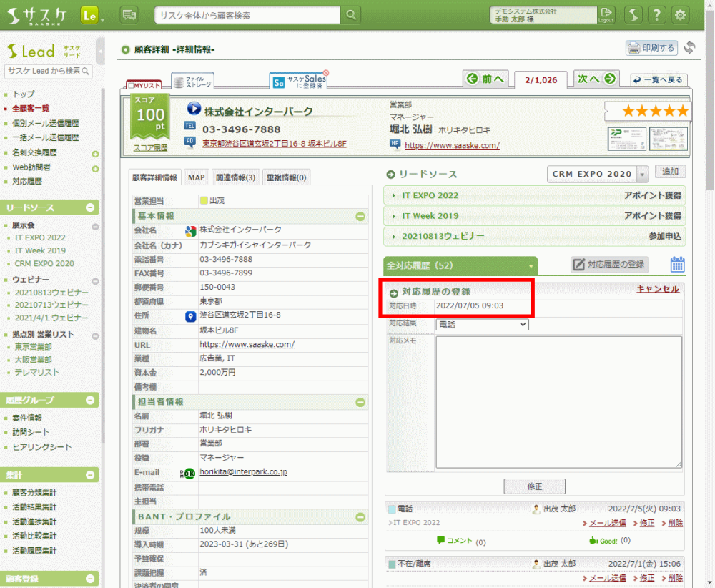715x588 pixels.
Task: Open the settings gear icon
Action: pyautogui.click(x=681, y=15)
